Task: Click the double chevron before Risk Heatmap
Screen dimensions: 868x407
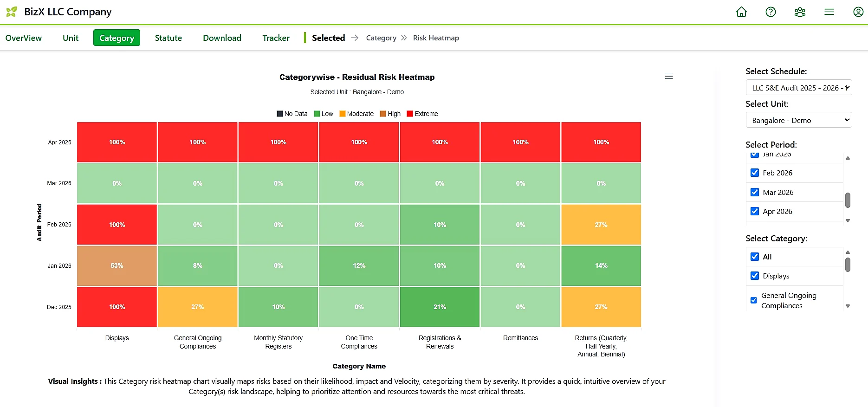Action: click(x=404, y=38)
